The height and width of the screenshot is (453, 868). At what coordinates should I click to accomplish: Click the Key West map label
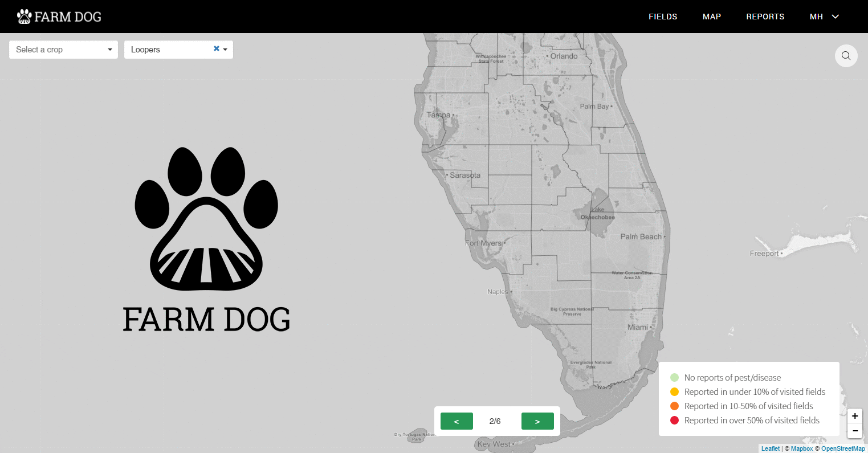tap(494, 444)
